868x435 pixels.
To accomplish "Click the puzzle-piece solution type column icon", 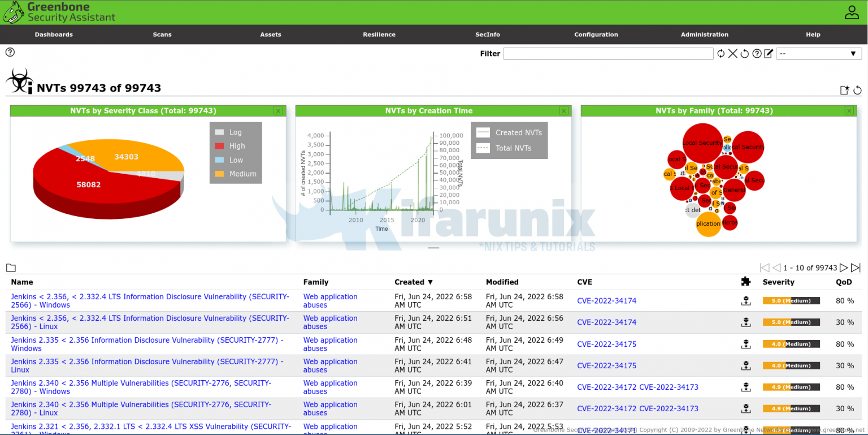I will pyautogui.click(x=746, y=282).
